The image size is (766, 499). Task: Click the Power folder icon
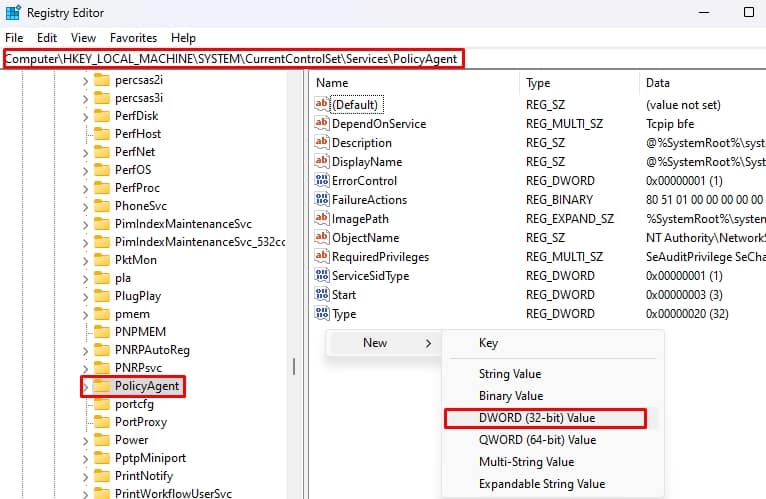(x=102, y=440)
